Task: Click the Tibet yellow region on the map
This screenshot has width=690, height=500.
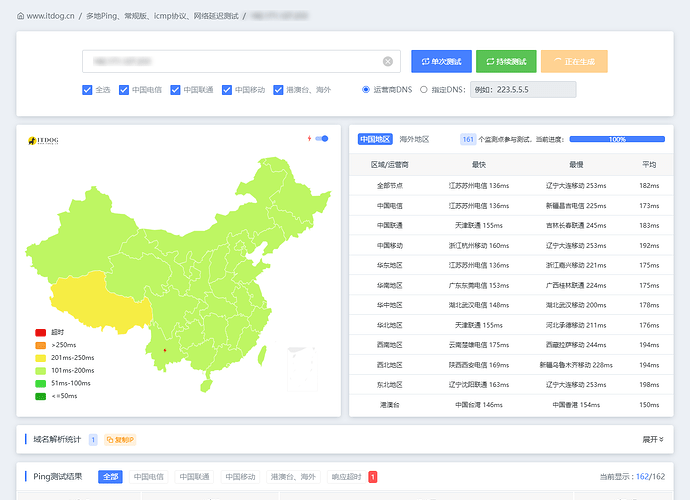Action: 100,302
